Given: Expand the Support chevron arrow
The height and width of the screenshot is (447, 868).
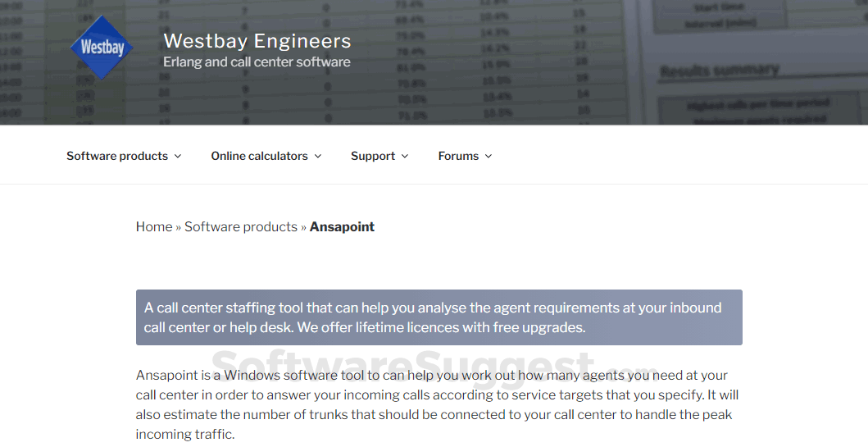Looking at the screenshot, I should (405, 157).
